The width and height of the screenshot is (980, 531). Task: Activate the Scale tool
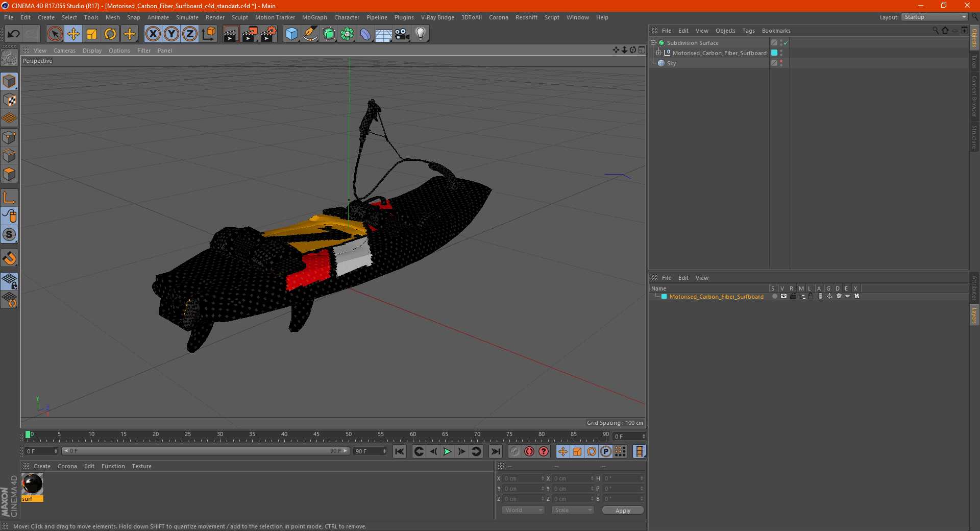(x=92, y=34)
